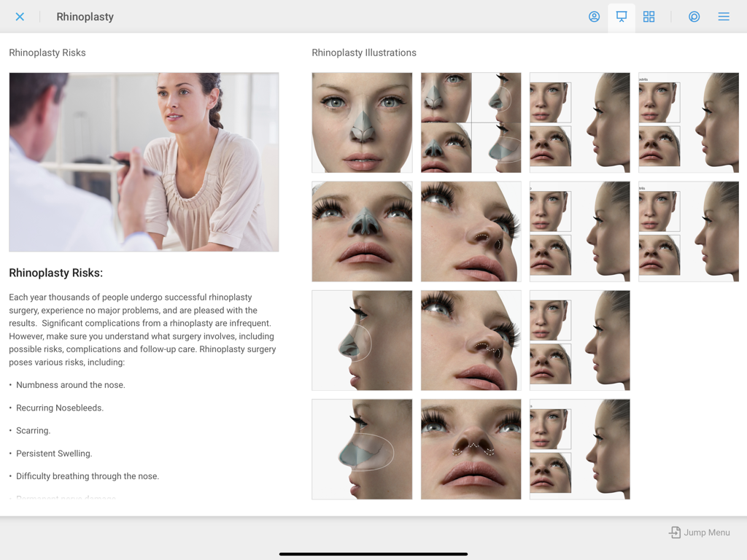Open the hamburger menu icon

point(724,16)
